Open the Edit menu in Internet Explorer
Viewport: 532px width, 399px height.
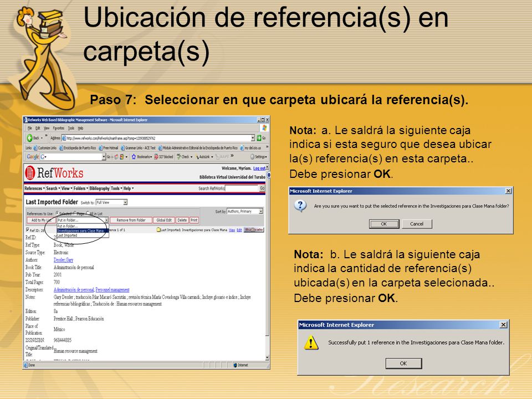click(x=38, y=128)
